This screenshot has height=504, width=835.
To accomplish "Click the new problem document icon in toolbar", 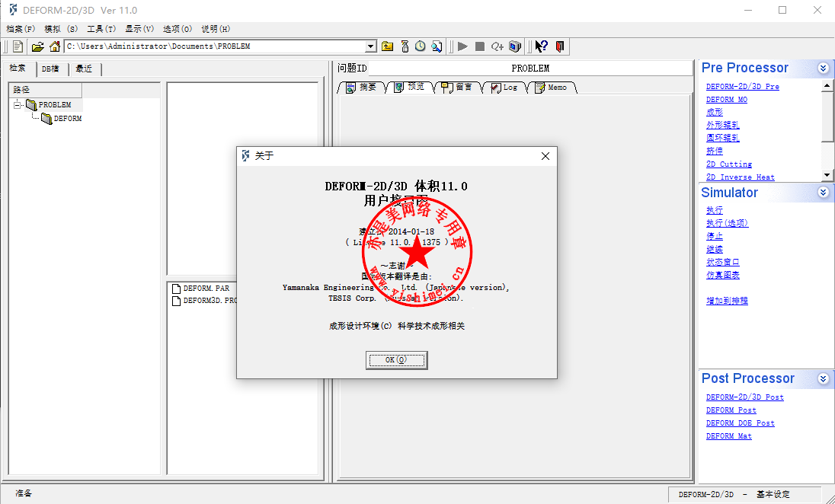I will tap(18, 46).
